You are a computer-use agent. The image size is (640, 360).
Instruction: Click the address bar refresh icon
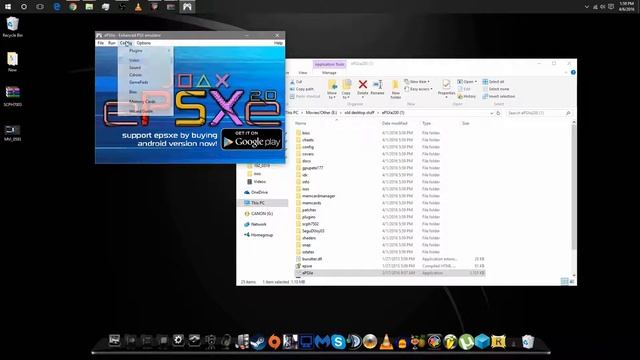(498, 113)
